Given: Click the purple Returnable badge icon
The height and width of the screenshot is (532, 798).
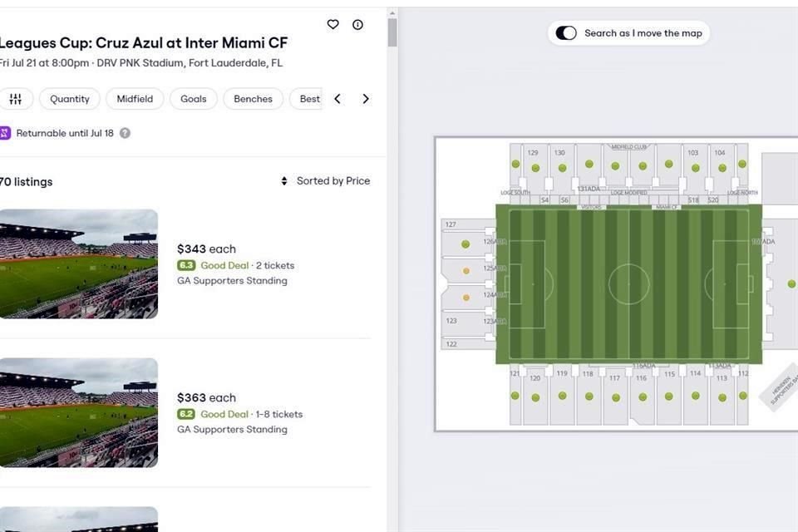Looking at the screenshot, I should [5, 133].
